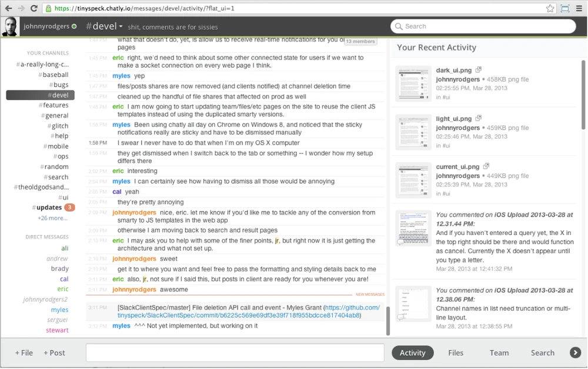588x369 pixels.
Task: Open direct message with cal
Action: [64, 279]
